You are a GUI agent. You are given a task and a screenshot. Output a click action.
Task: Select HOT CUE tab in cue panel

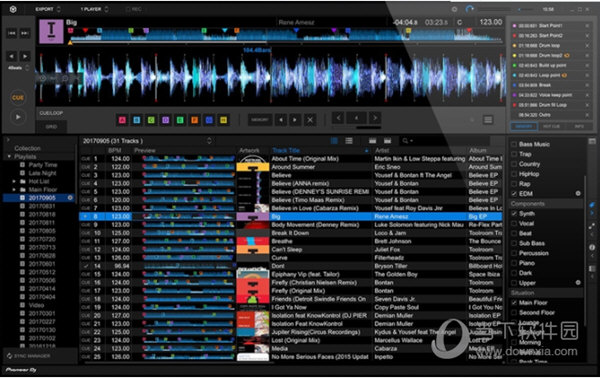(551, 126)
